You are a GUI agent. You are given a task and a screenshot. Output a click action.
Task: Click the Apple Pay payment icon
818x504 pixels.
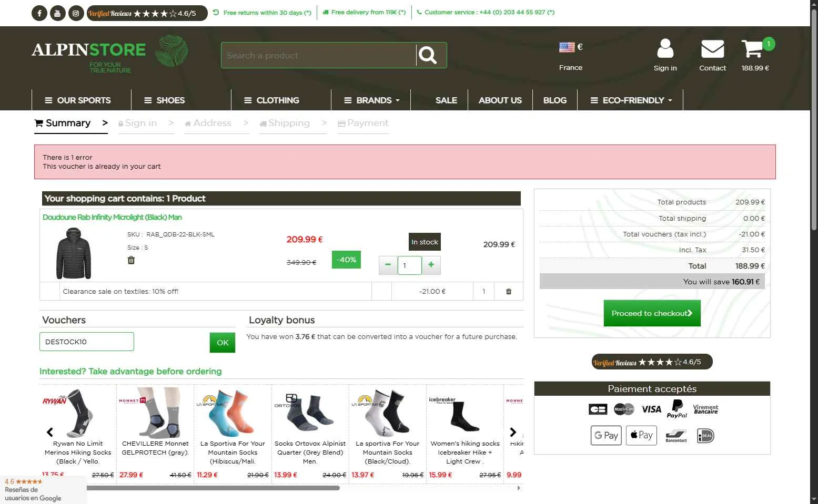pyautogui.click(x=641, y=435)
